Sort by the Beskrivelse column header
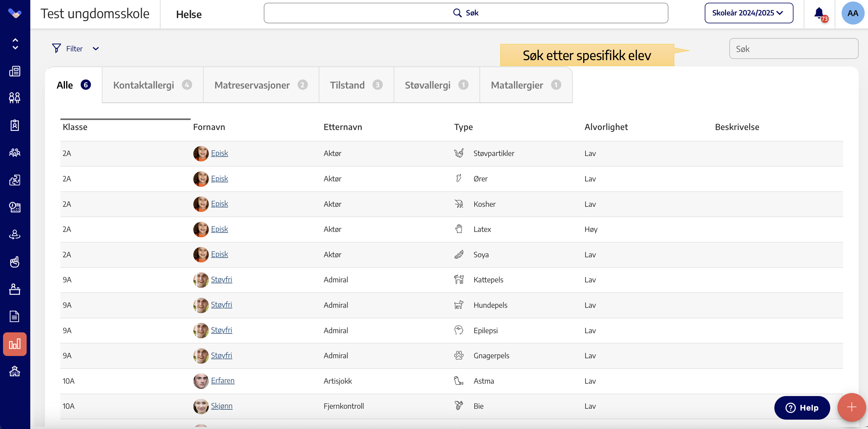Screen dimensions: 868x429 pyautogui.click(x=737, y=127)
